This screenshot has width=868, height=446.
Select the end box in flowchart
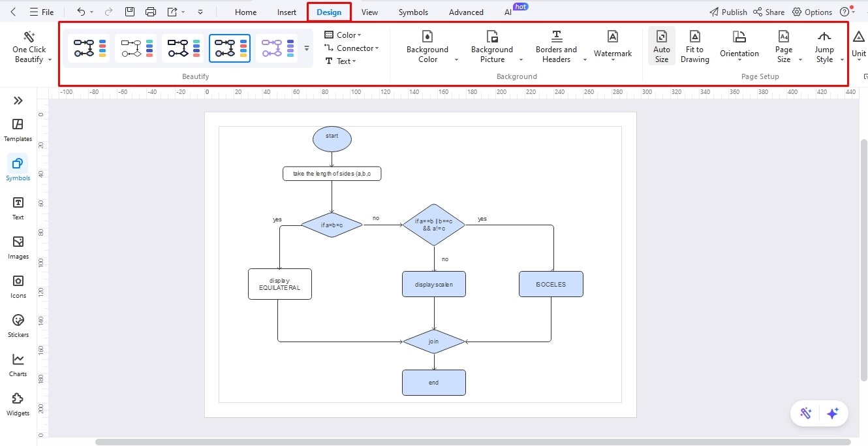tap(434, 383)
